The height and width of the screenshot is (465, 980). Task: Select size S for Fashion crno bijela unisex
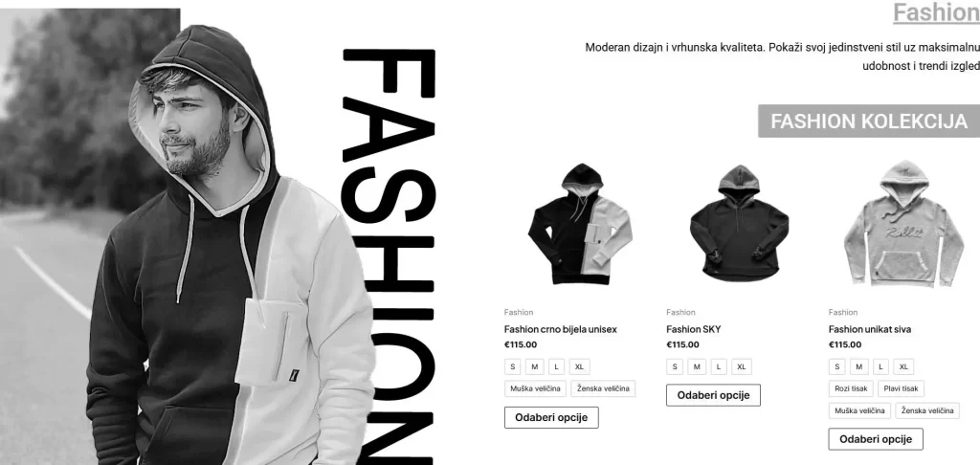(x=513, y=366)
